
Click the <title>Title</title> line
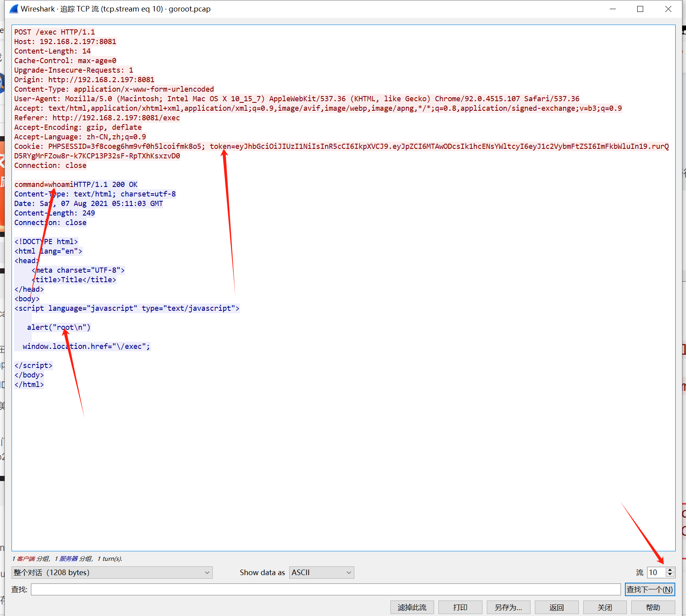tap(74, 280)
